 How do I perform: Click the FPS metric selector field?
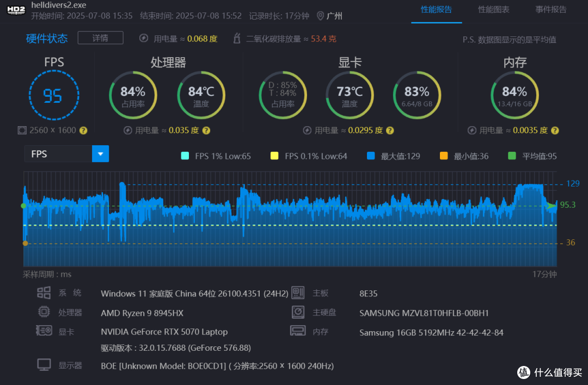point(66,154)
